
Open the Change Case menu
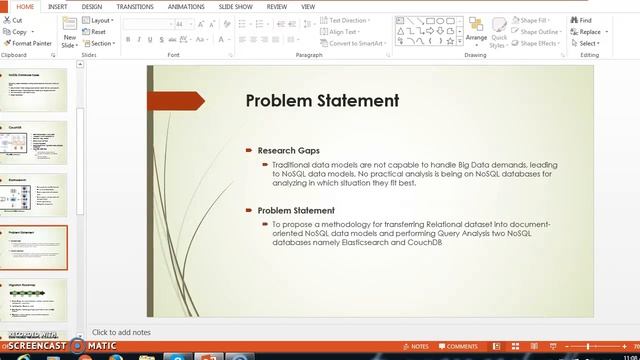(x=202, y=40)
